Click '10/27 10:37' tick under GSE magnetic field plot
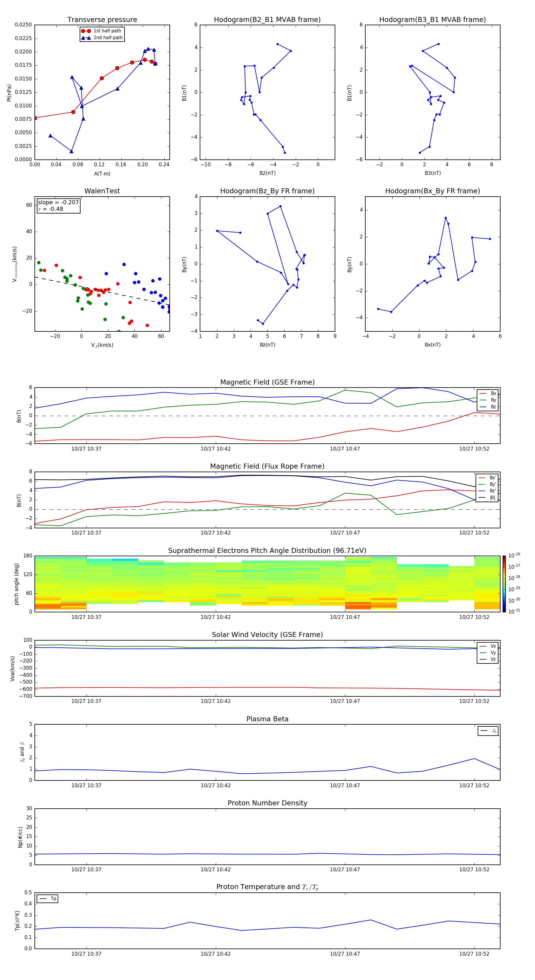The width and height of the screenshot is (535, 980). [x=86, y=449]
